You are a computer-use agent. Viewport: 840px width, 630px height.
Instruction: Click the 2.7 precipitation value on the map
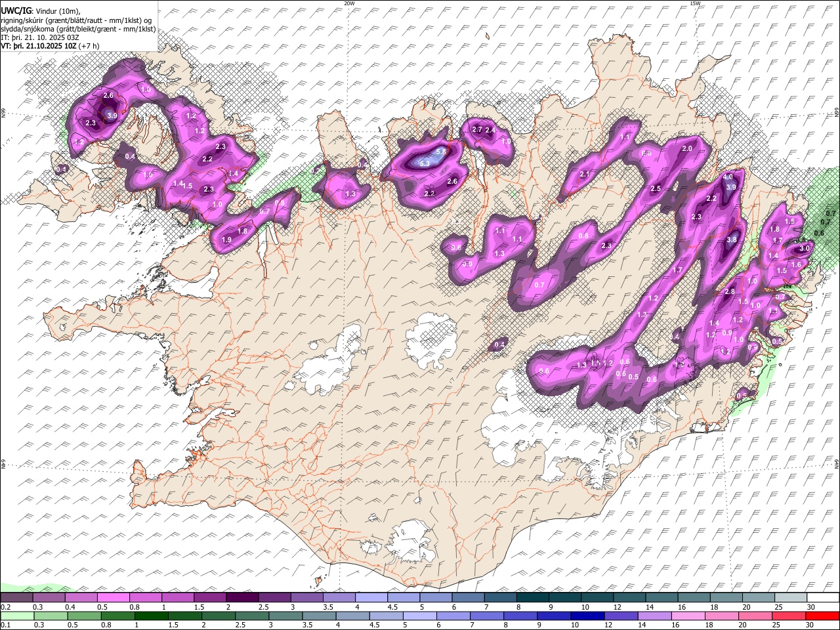[x=478, y=130]
